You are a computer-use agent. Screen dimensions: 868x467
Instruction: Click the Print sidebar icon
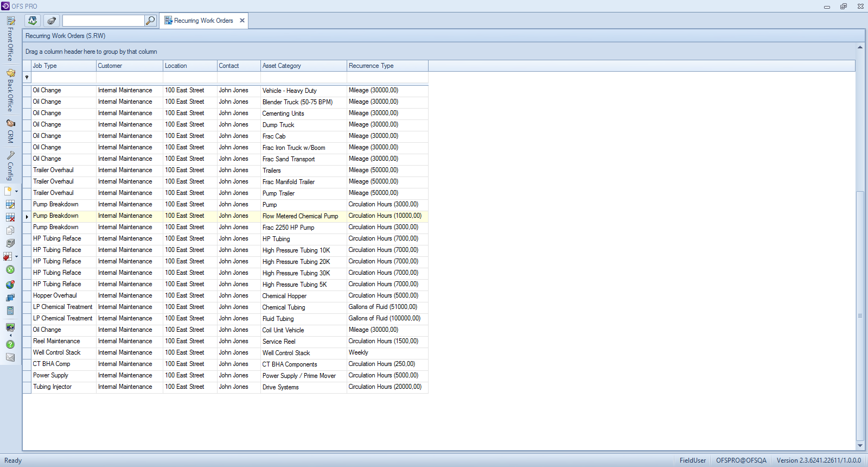pyautogui.click(x=10, y=243)
